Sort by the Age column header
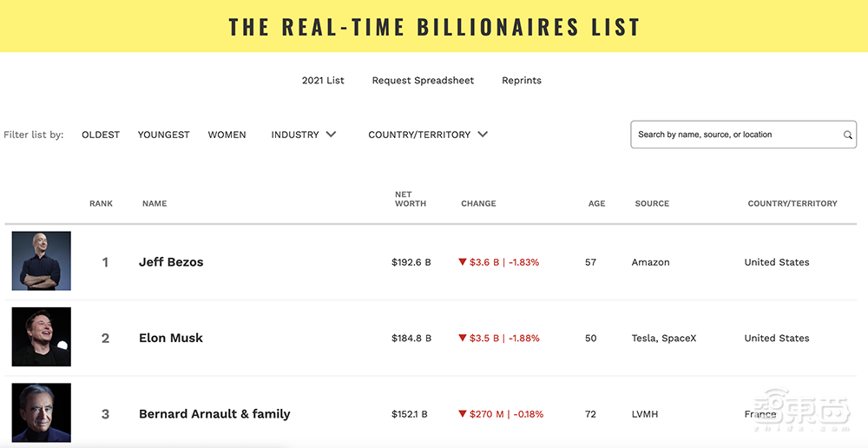This screenshot has height=448, width=868. tap(596, 204)
